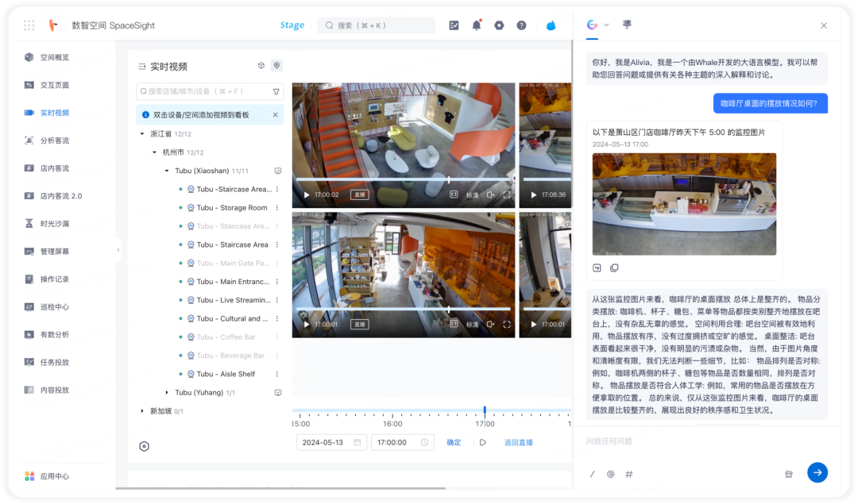Toggle the Tubu (Yuhang) selection checkbox
Image resolution: width=858 pixels, height=504 pixels.
pos(278,393)
